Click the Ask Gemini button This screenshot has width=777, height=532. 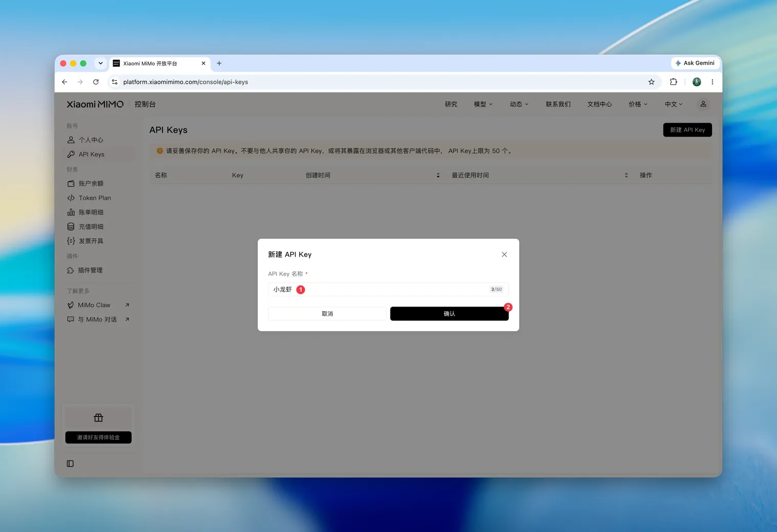coord(695,63)
